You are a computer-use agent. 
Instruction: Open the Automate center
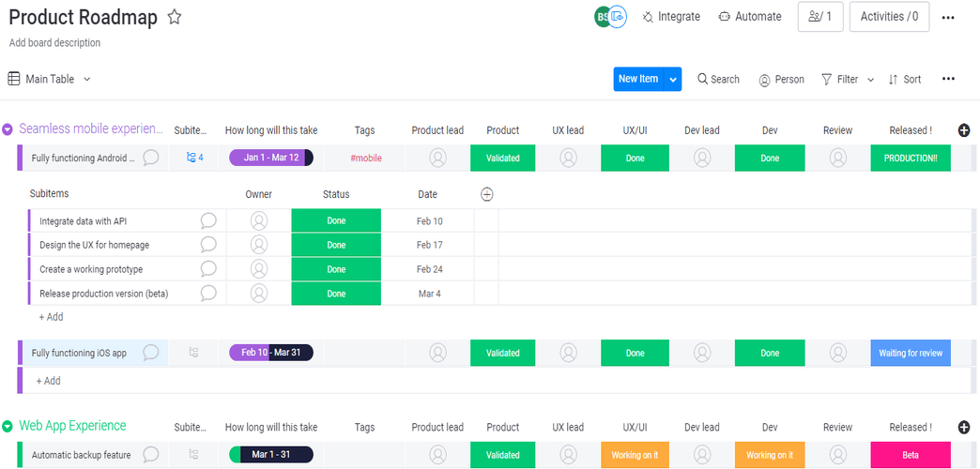click(749, 17)
